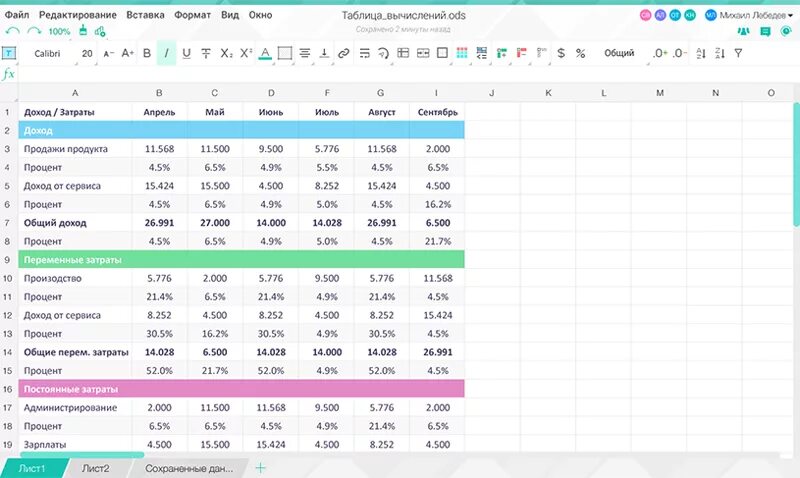Open the cell borders tool
Image resolution: width=800 pixels, height=478 pixels.
click(442, 53)
